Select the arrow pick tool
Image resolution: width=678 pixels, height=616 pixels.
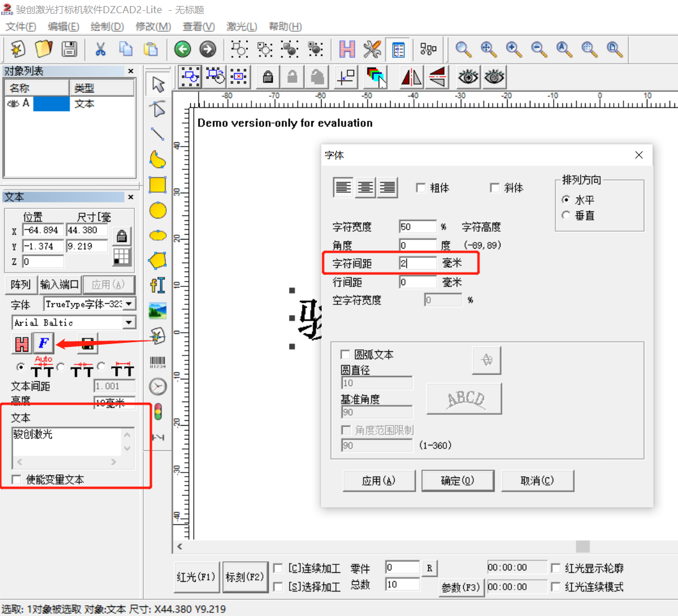(158, 84)
